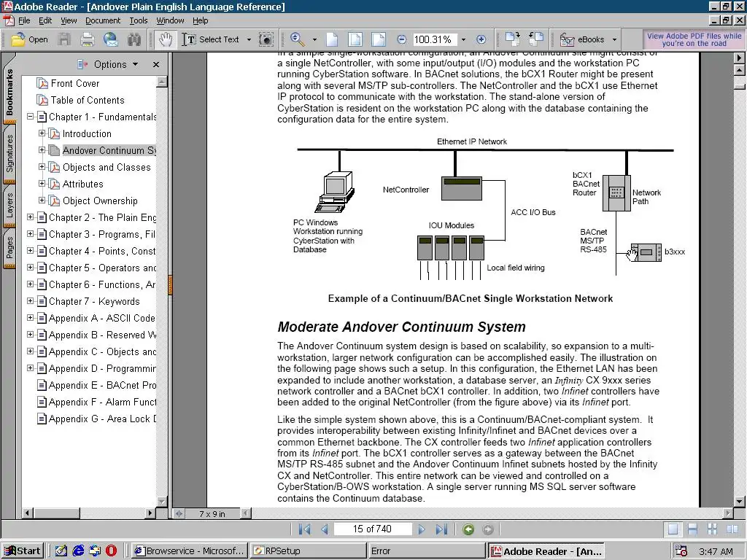Switch to the Bookmarks side tab
The width and height of the screenshot is (747, 560).
(9, 91)
